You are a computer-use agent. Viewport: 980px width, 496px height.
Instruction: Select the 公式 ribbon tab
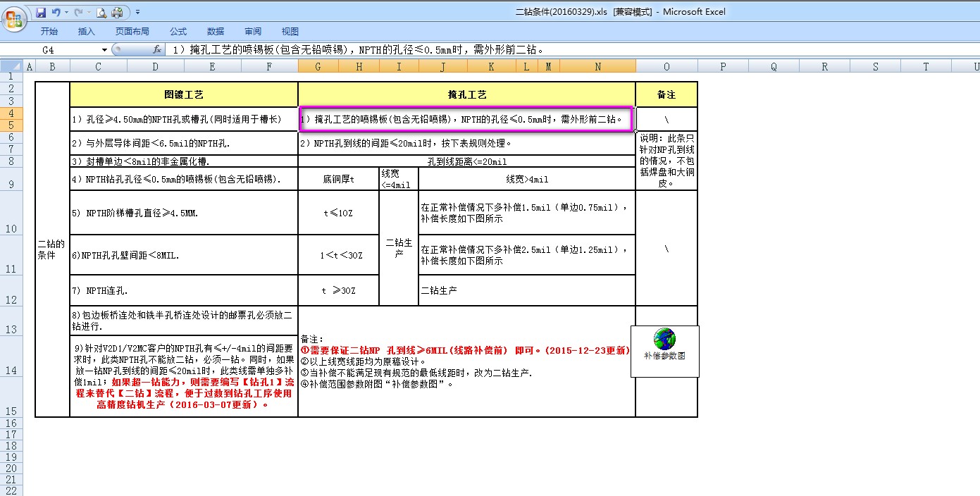point(178,32)
